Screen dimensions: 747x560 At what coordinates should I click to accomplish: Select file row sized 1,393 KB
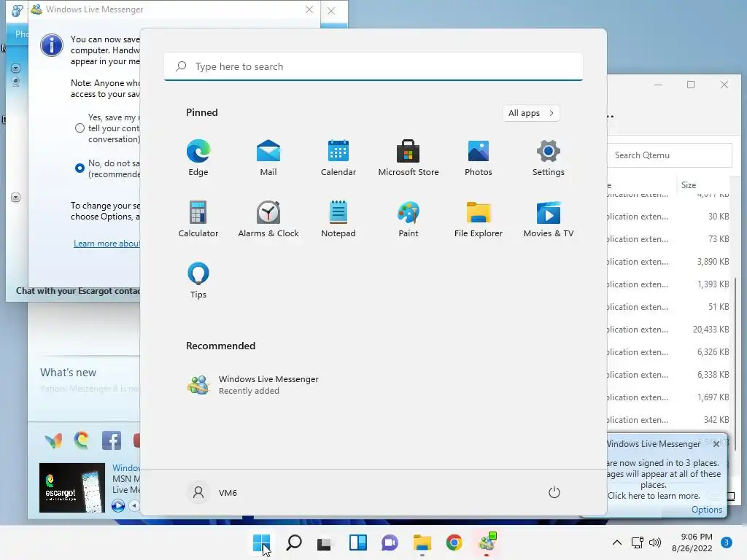coord(668,284)
